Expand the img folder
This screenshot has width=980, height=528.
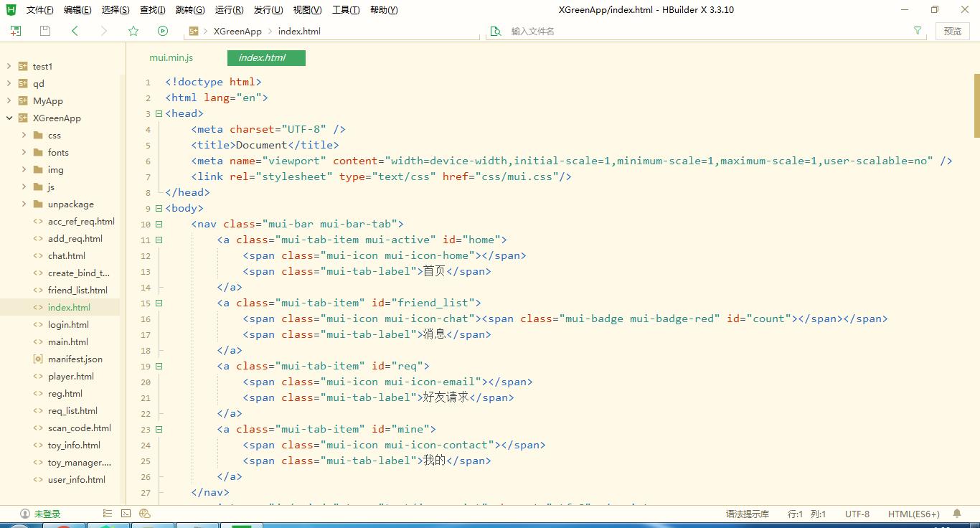tap(24, 169)
